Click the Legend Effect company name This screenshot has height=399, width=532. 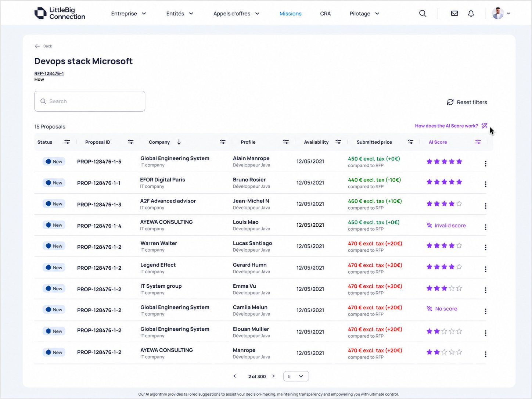[x=158, y=265]
